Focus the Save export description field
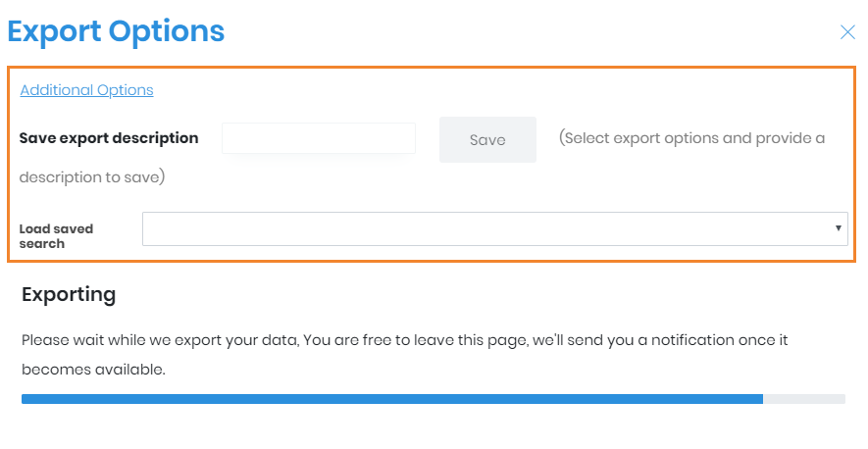The width and height of the screenshot is (868, 449). pos(319,138)
